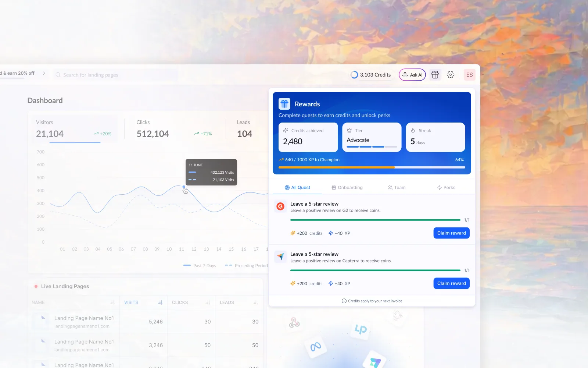588x368 pixels.
Task: Click 'Leave a positive review on G2' description
Action: [x=336, y=210]
